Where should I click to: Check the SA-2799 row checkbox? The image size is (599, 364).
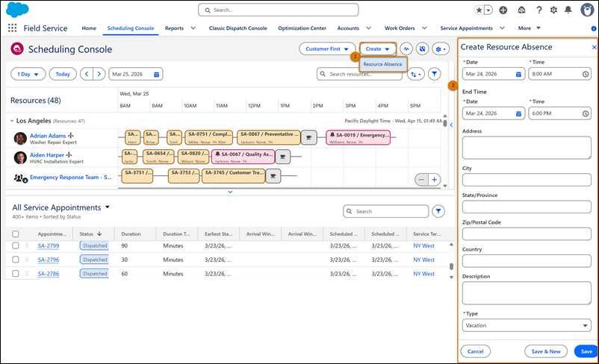click(16, 245)
